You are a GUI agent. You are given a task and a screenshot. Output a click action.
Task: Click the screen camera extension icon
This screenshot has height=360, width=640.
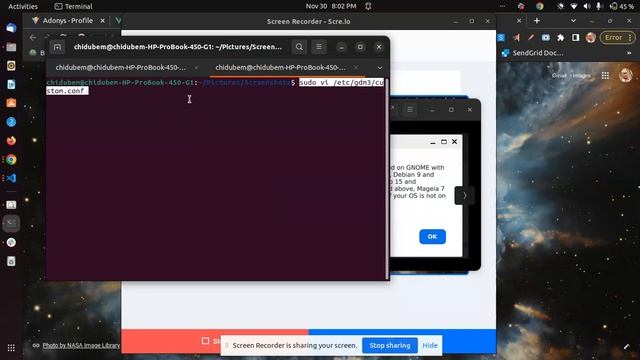tap(546, 38)
